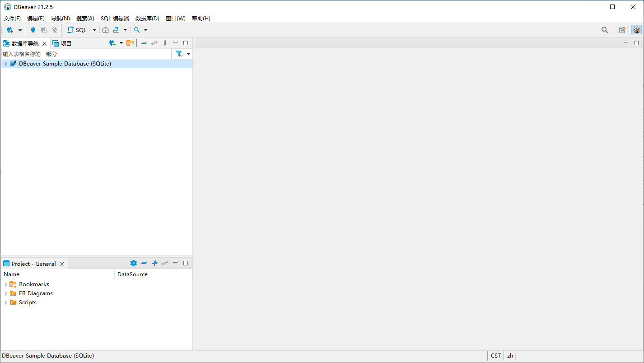Click the DataSource column header
Screen dimensions: 644x363
154,274
